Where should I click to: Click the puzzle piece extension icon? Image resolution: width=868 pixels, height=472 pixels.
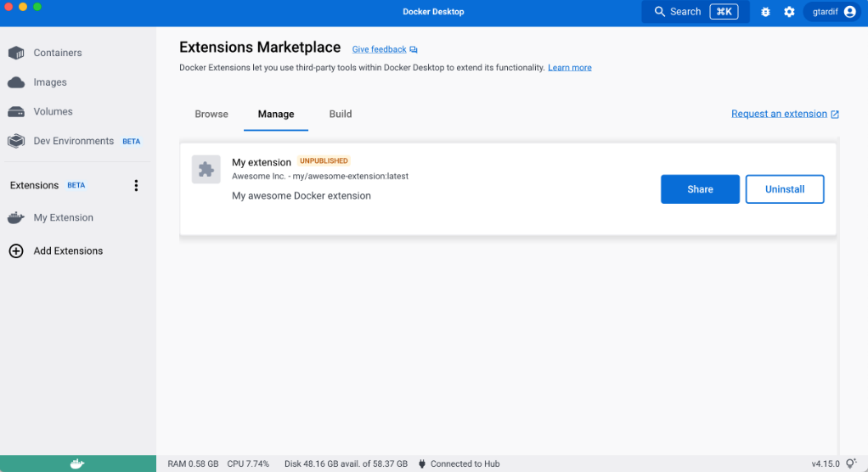coord(206,169)
